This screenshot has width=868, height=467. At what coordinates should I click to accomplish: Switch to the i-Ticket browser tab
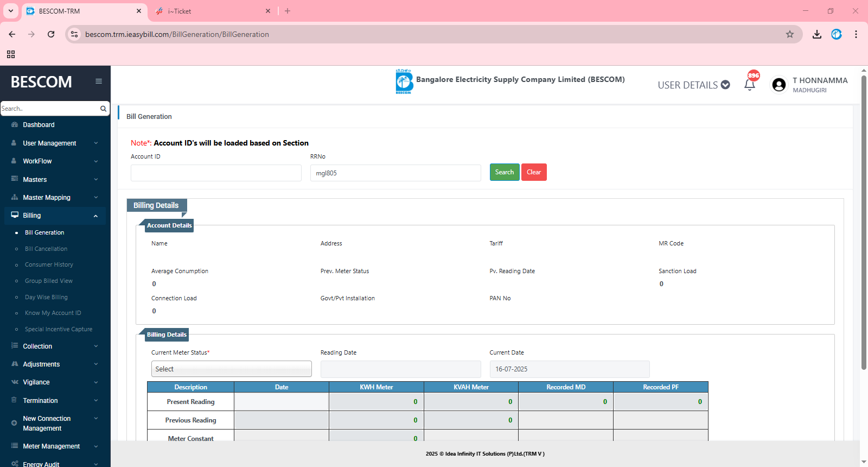pos(213,11)
